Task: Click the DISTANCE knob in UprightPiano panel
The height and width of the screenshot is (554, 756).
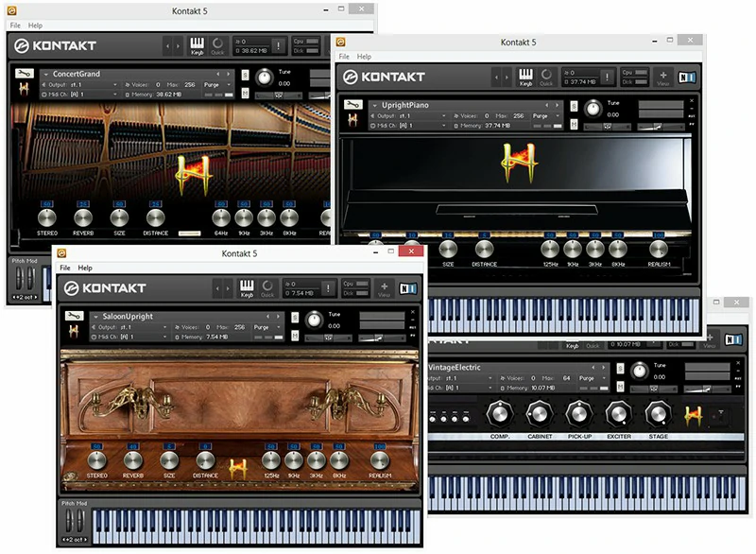Action: pyautogui.click(x=484, y=250)
